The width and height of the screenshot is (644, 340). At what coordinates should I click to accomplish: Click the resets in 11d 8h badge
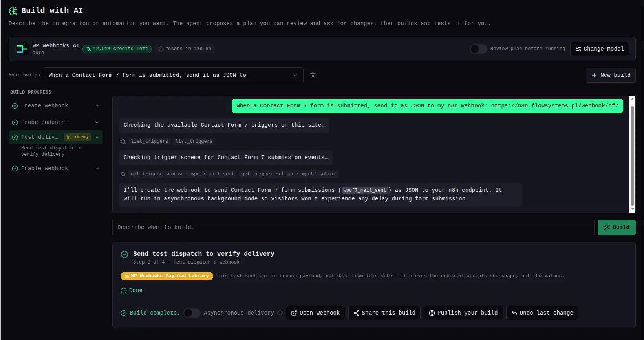pos(185,49)
